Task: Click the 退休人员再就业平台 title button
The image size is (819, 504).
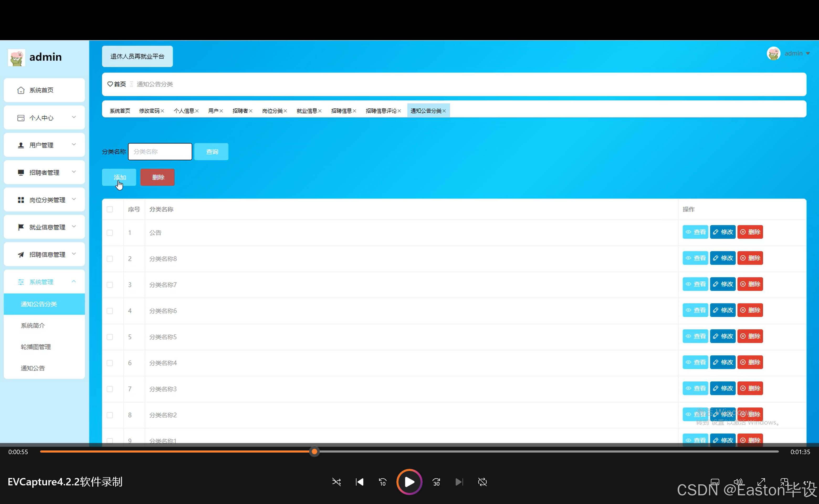Action: coord(137,56)
